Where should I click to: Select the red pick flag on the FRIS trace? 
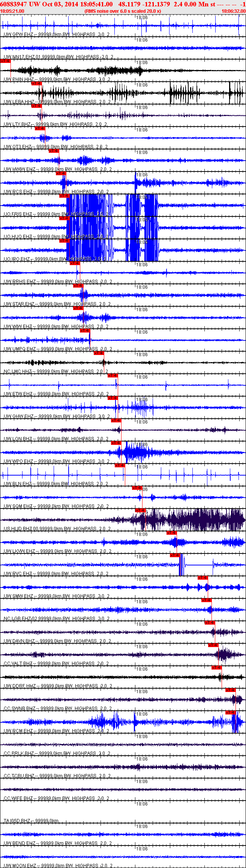tap(64, 195)
